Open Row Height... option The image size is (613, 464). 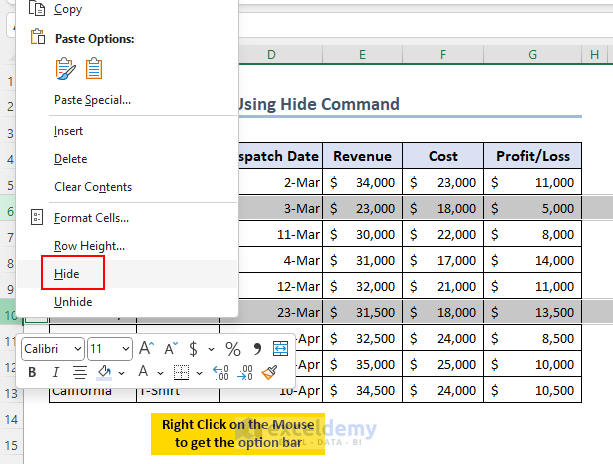pos(89,246)
